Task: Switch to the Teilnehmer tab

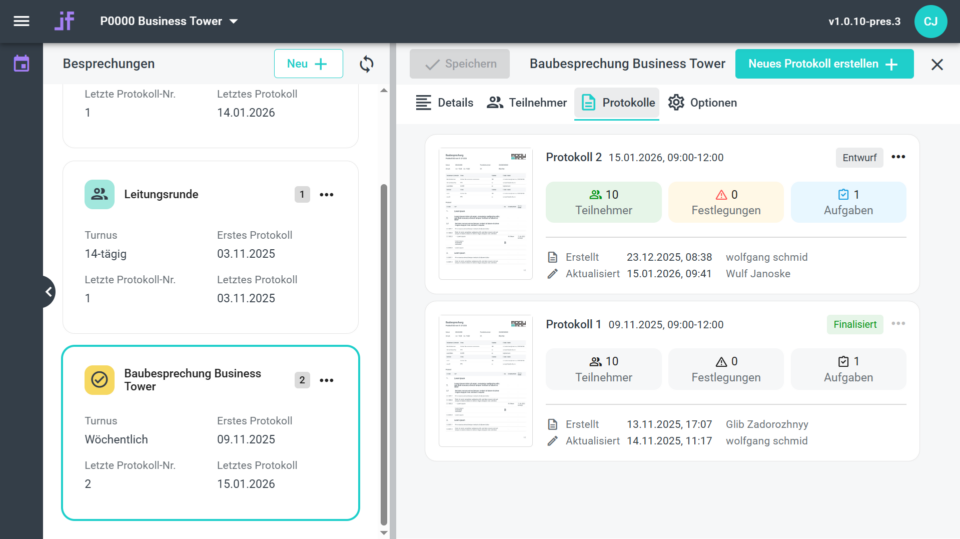Action: 527,102
